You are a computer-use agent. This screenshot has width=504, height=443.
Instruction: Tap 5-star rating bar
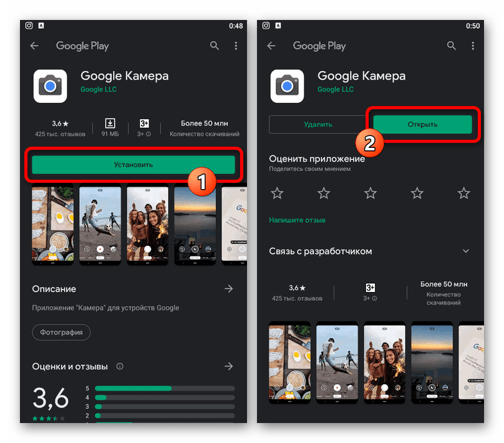tap(165, 388)
